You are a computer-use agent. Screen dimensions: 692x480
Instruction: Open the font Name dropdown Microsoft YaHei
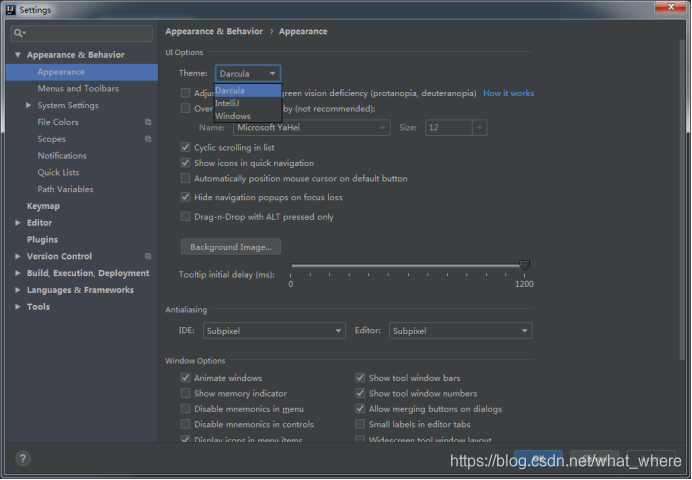[x=312, y=128]
